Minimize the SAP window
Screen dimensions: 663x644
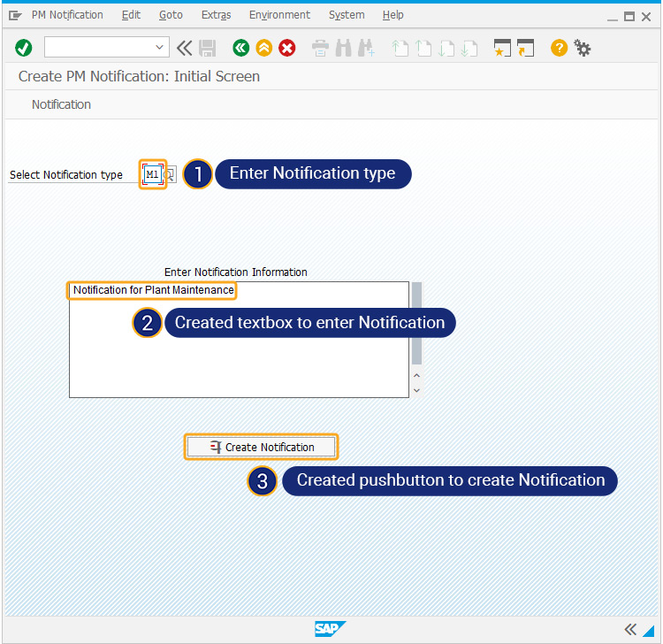[613, 18]
